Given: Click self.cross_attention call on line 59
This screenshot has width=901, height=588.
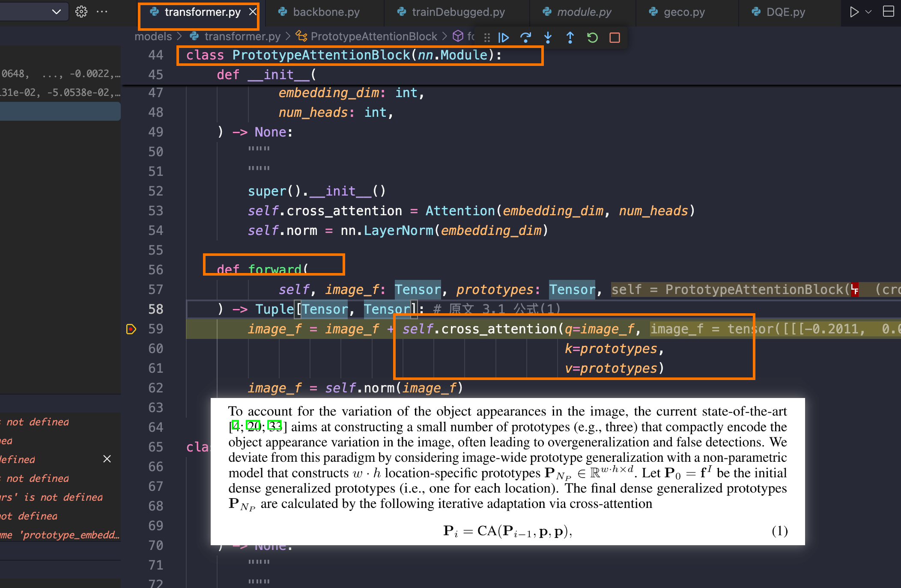Looking at the screenshot, I should (x=480, y=329).
